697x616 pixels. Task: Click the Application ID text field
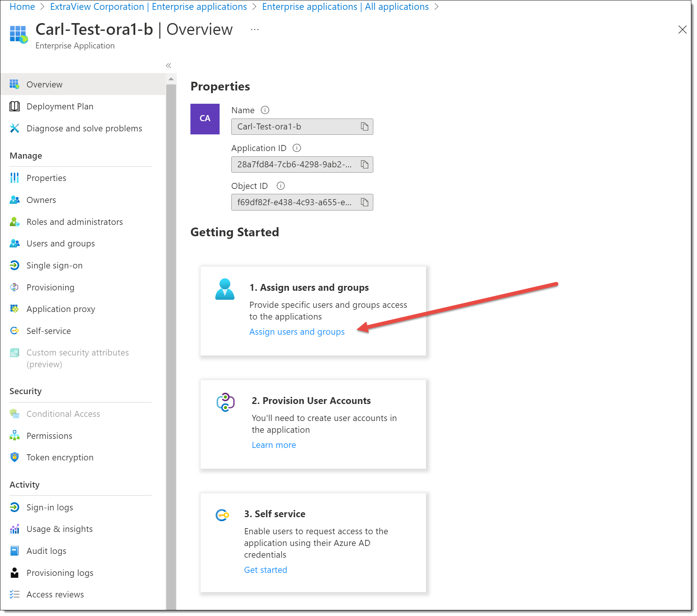tap(302, 164)
